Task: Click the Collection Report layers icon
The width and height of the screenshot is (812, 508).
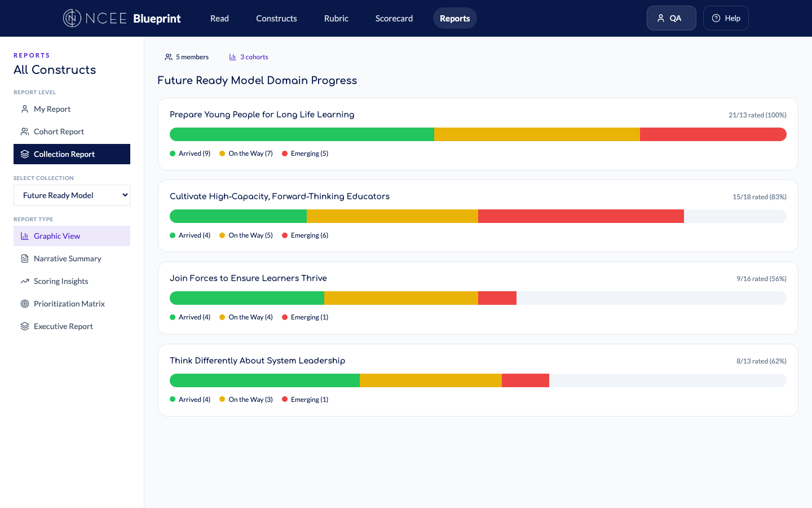Action: click(x=25, y=154)
